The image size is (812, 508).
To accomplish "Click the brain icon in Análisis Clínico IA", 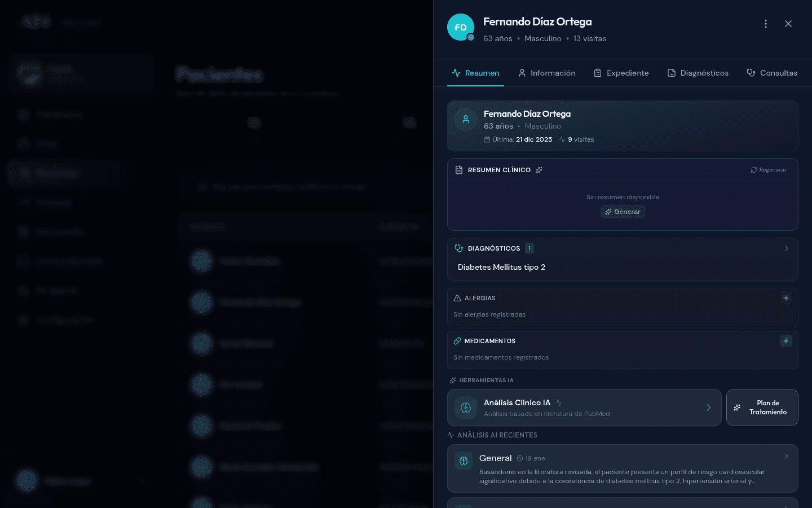I will click(466, 408).
